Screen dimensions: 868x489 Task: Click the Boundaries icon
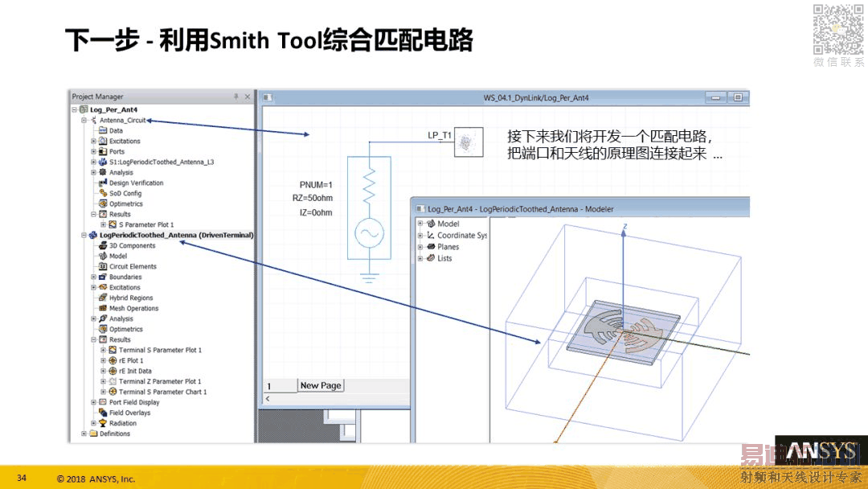coord(103,277)
